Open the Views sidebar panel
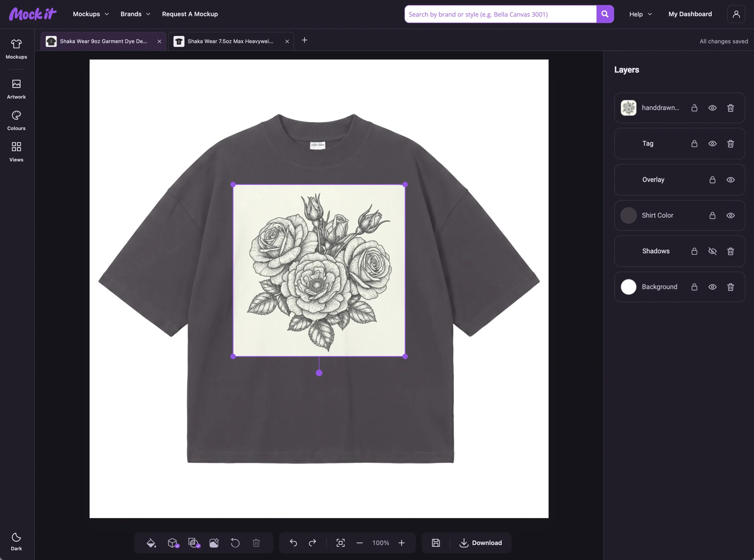This screenshot has height=560, width=754. click(16, 152)
